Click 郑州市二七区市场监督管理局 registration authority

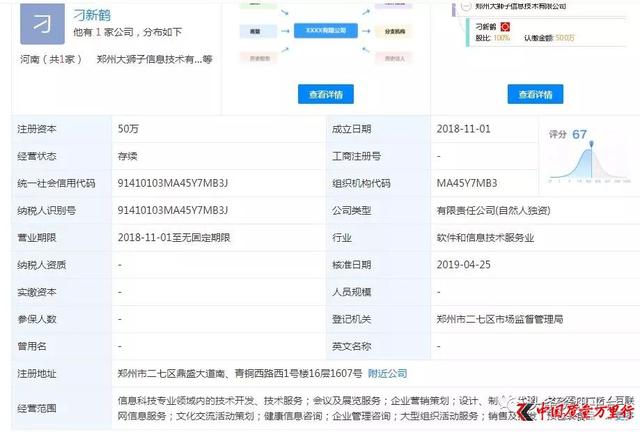click(x=500, y=319)
